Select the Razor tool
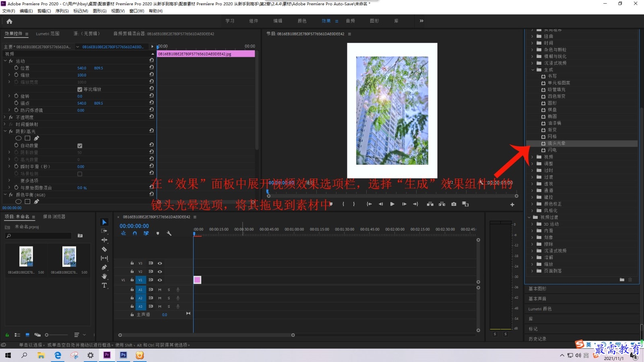The image size is (644, 362). 104,249
